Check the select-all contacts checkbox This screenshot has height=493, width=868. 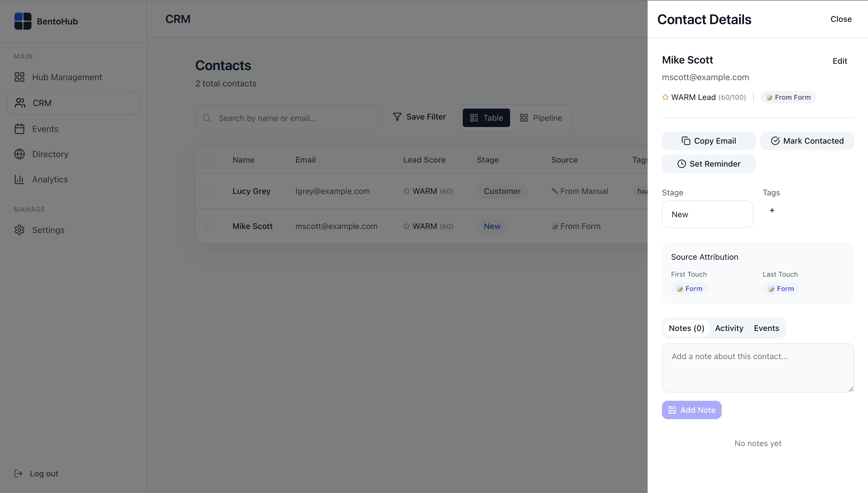tap(209, 160)
